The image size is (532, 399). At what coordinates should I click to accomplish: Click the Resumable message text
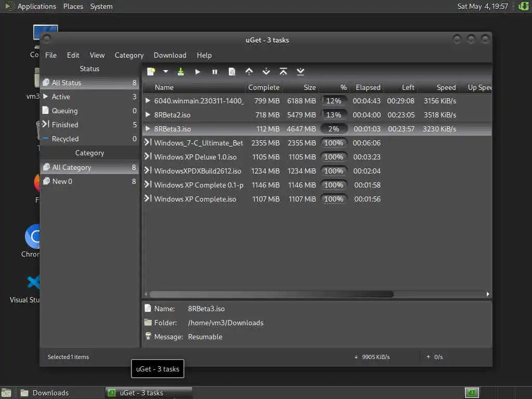(x=205, y=337)
